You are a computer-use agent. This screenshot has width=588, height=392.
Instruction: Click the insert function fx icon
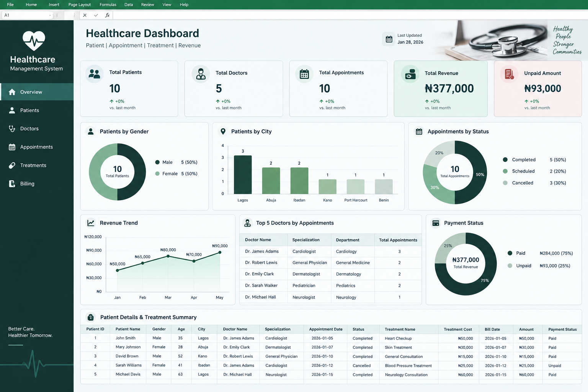coord(107,15)
